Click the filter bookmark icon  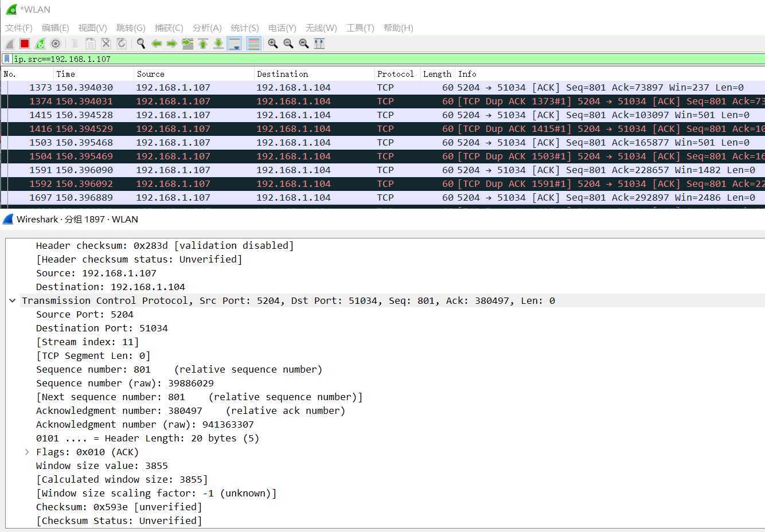click(x=7, y=59)
